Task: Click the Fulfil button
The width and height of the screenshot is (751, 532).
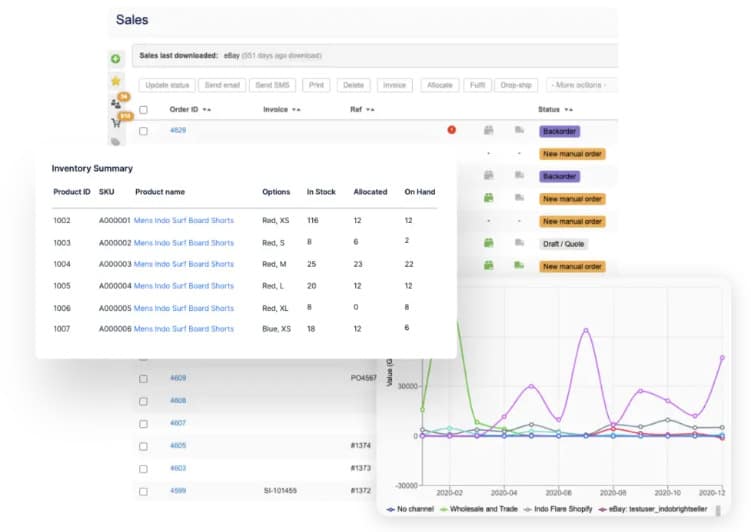Action: (477, 85)
